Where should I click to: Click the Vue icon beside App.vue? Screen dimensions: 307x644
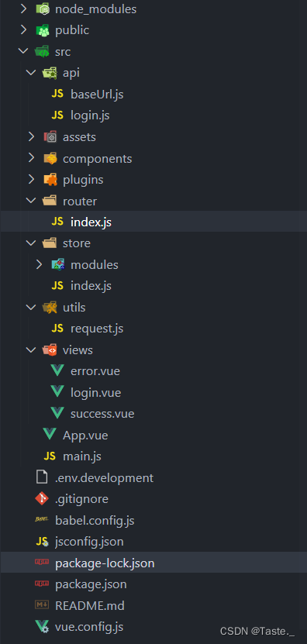[50, 435]
